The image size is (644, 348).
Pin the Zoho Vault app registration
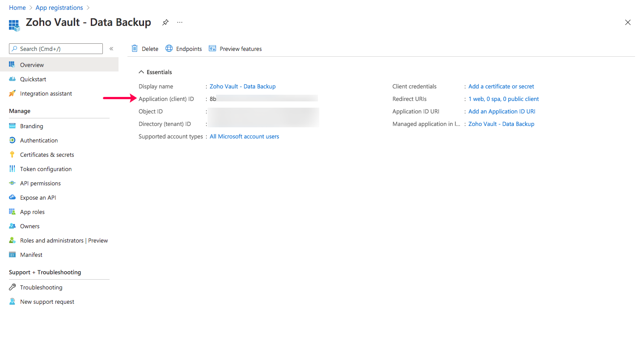tap(165, 22)
